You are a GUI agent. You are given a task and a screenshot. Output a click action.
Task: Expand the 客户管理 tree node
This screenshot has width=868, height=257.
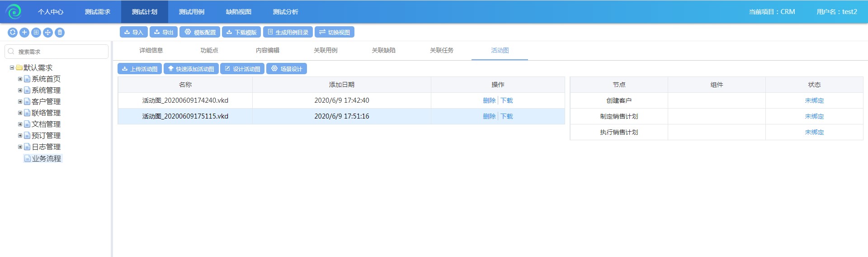tap(20, 102)
